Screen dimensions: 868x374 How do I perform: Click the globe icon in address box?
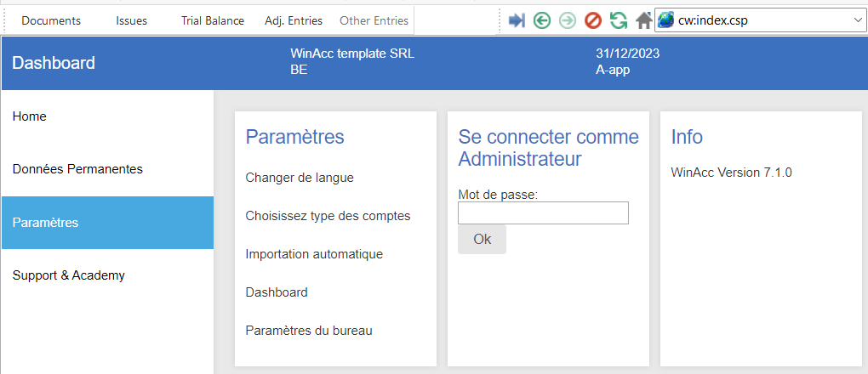pos(666,21)
